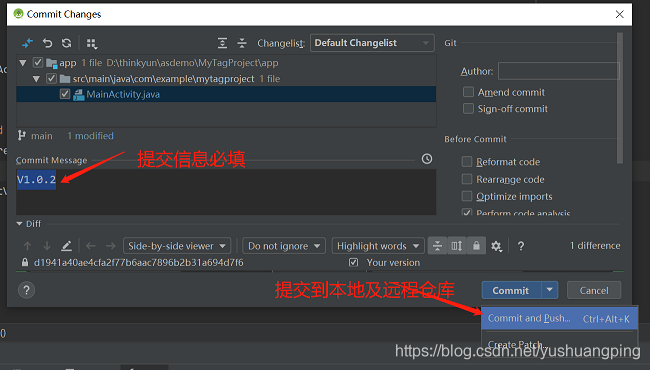The image size is (650, 370).
Task: Click the Commit button
Action: (x=511, y=290)
